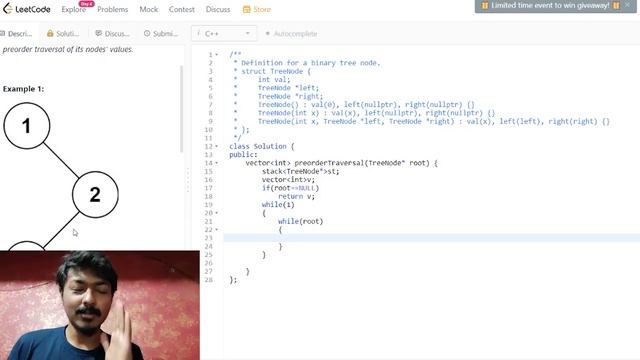Screen dimensions: 640x360
Task: Click the 'vector<int>v;' line
Action: 288,180
